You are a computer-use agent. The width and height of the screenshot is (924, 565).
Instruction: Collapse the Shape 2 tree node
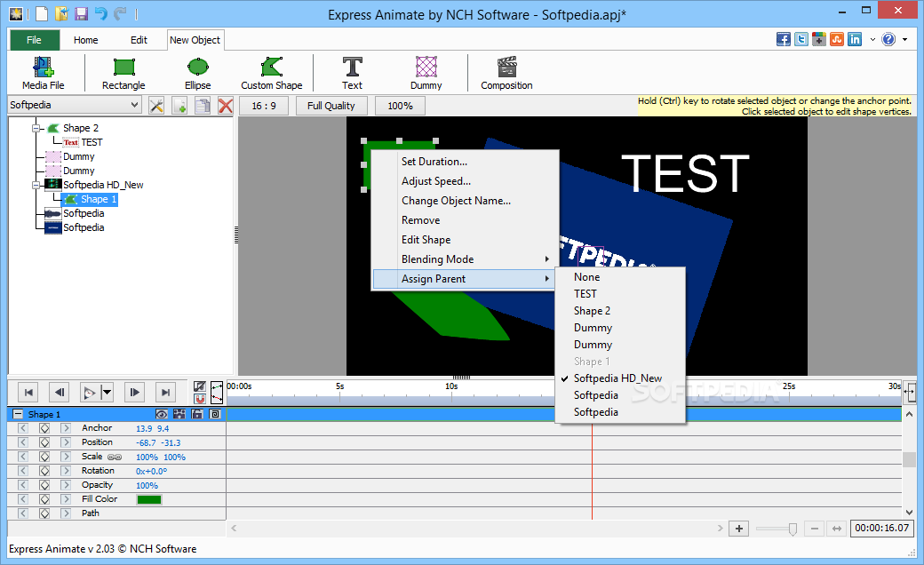pos(36,128)
